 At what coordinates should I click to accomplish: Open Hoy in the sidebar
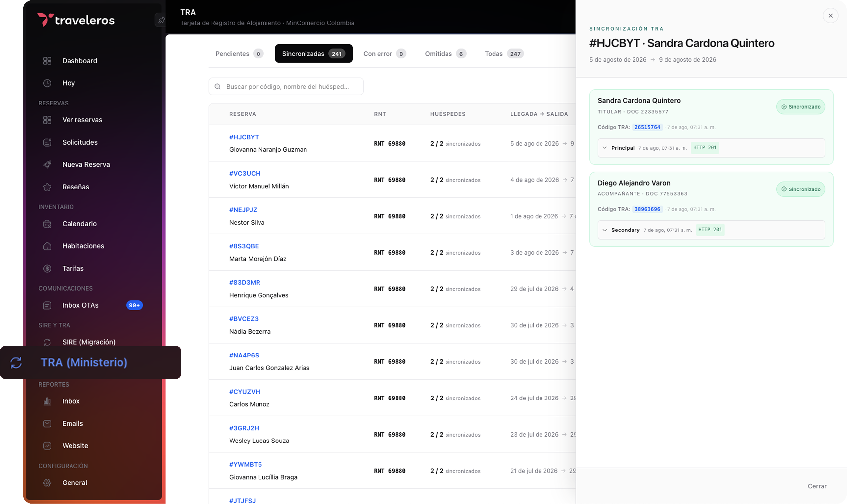pos(68,83)
